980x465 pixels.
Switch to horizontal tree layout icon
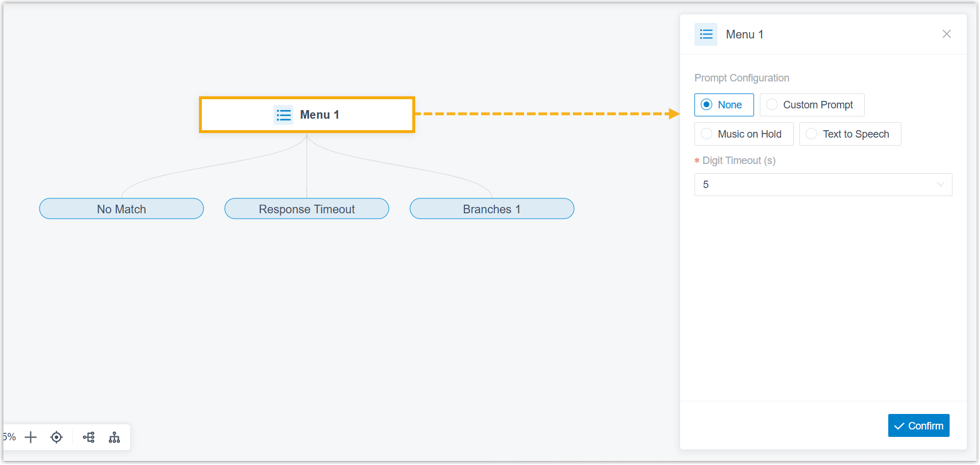pyautogui.click(x=89, y=437)
